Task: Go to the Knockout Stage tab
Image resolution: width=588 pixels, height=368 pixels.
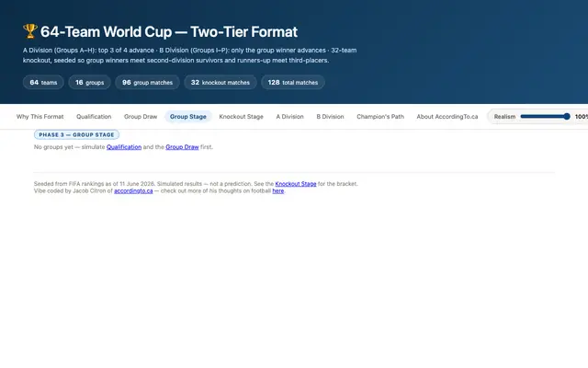Action: pos(241,117)
